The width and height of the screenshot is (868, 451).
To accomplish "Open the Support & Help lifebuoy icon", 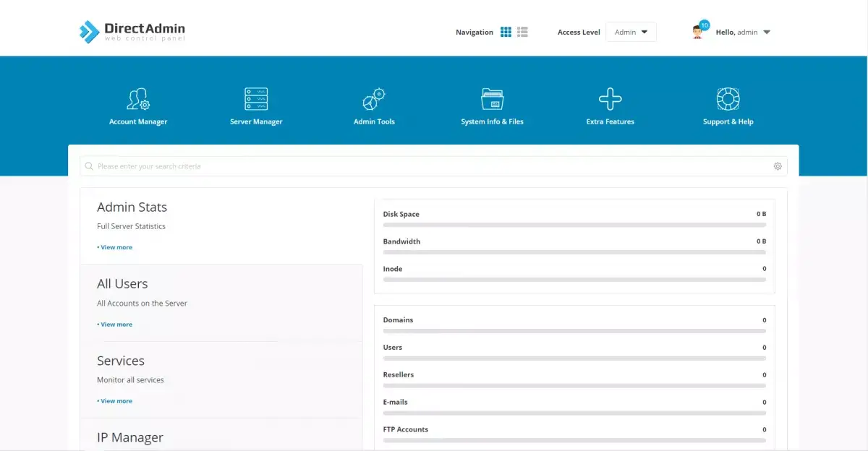I will click(x=728, y=98).
